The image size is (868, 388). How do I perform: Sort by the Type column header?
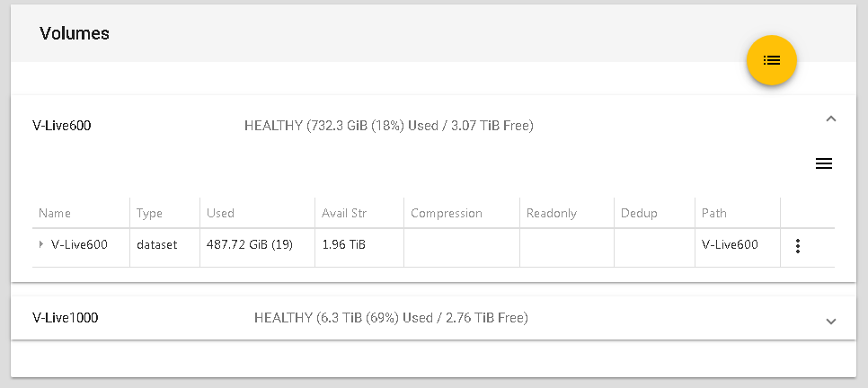pos(149,213)
